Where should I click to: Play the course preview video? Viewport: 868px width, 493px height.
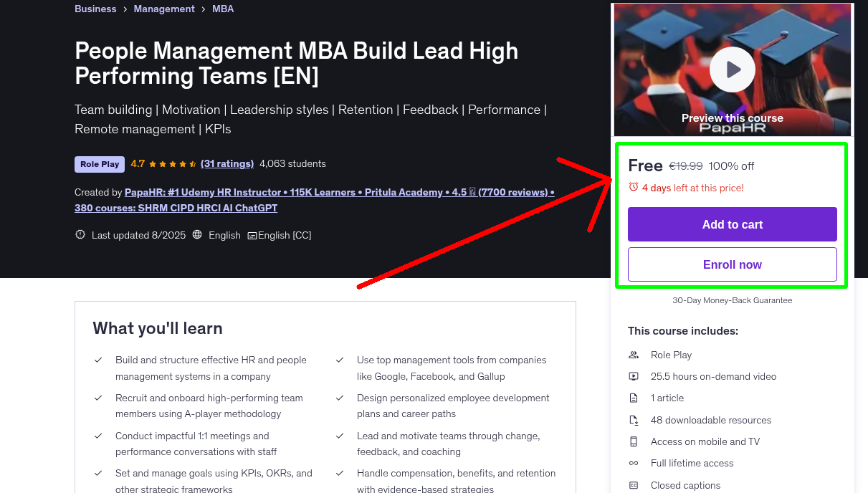pyautogui.click(x=732, y=70)
